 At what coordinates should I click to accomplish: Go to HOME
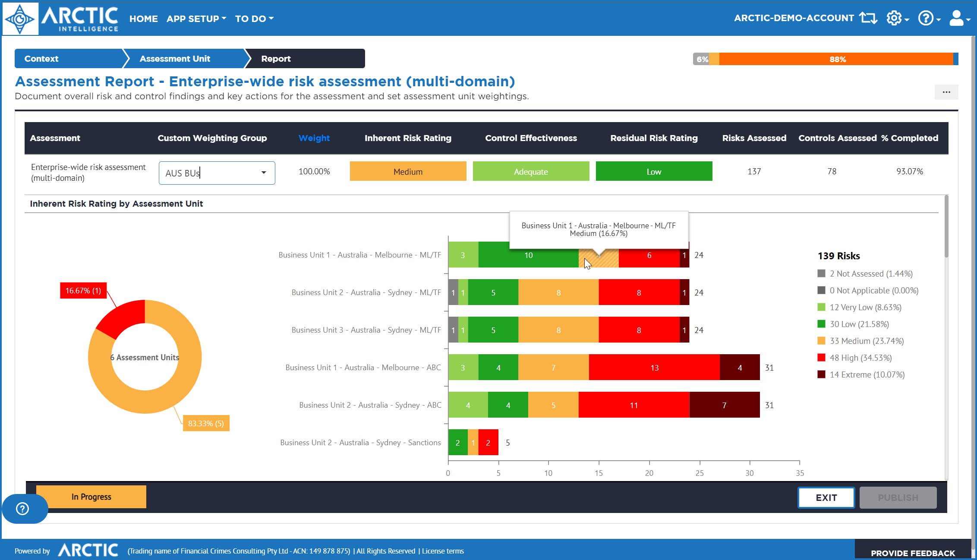pyautogui.click(x=143, y=19)
